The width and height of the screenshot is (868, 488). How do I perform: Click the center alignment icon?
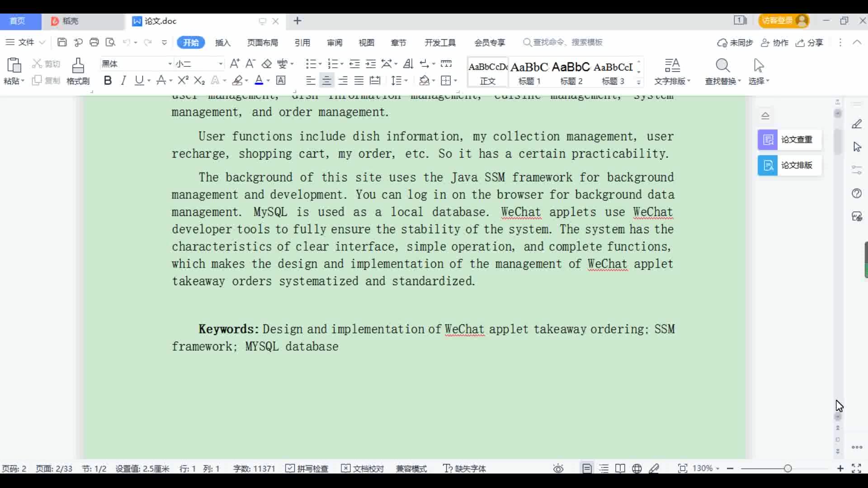coord(326,80)
